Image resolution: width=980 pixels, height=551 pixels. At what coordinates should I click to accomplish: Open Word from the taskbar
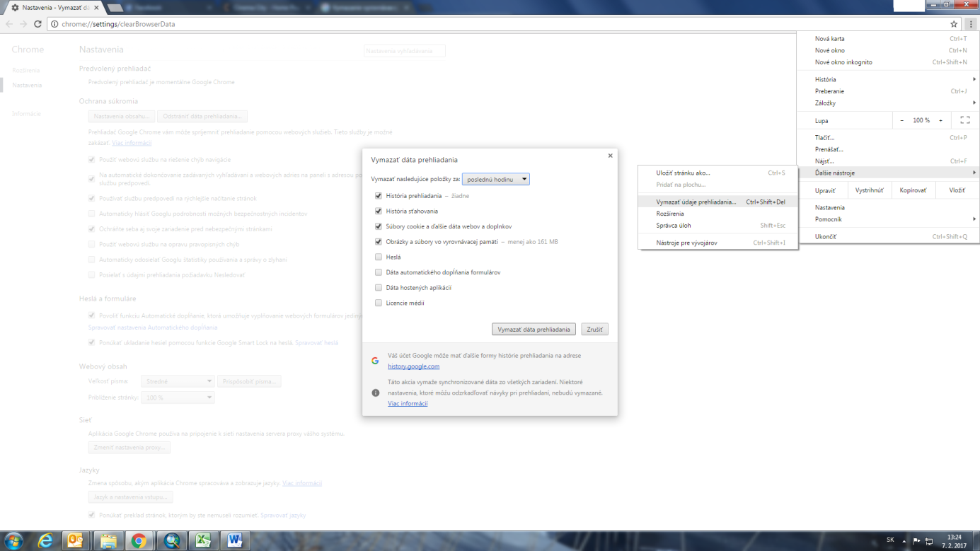[x=235, y=540]
